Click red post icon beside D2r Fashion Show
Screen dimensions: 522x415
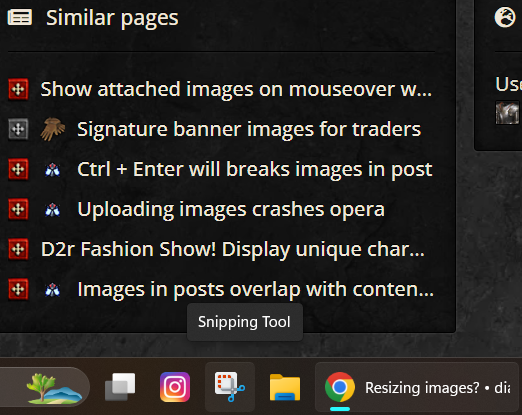coord(18,249)
